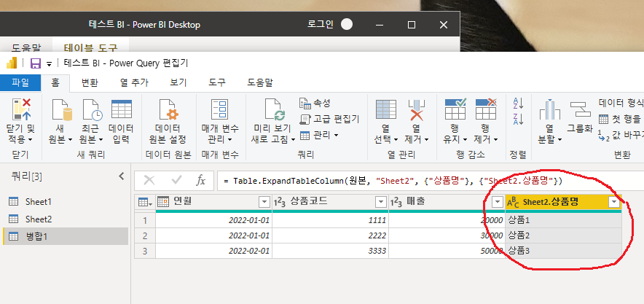Viewport: 644px width, 304px height.
Task: Open the File (파일) tab
Action: click(20, 82)
